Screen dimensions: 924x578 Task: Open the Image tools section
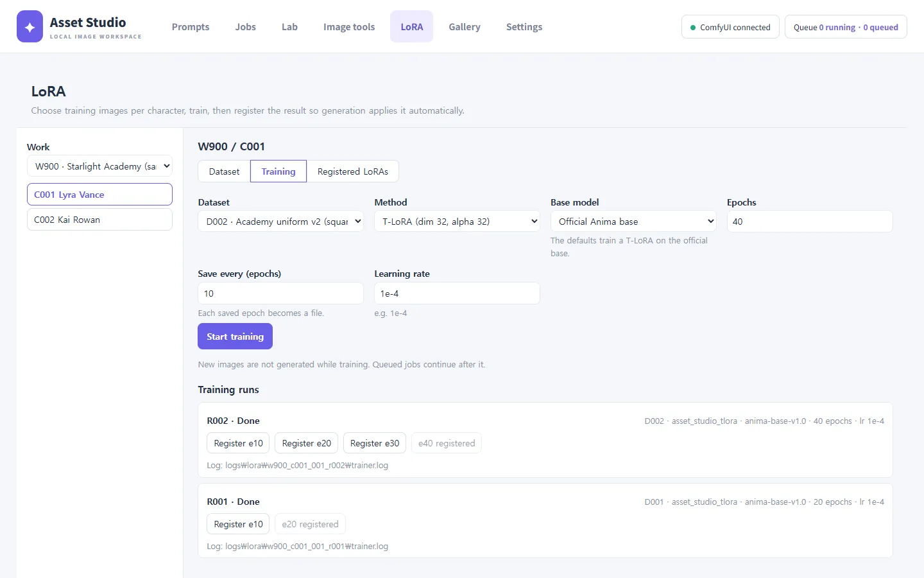(x=349, y=27)
